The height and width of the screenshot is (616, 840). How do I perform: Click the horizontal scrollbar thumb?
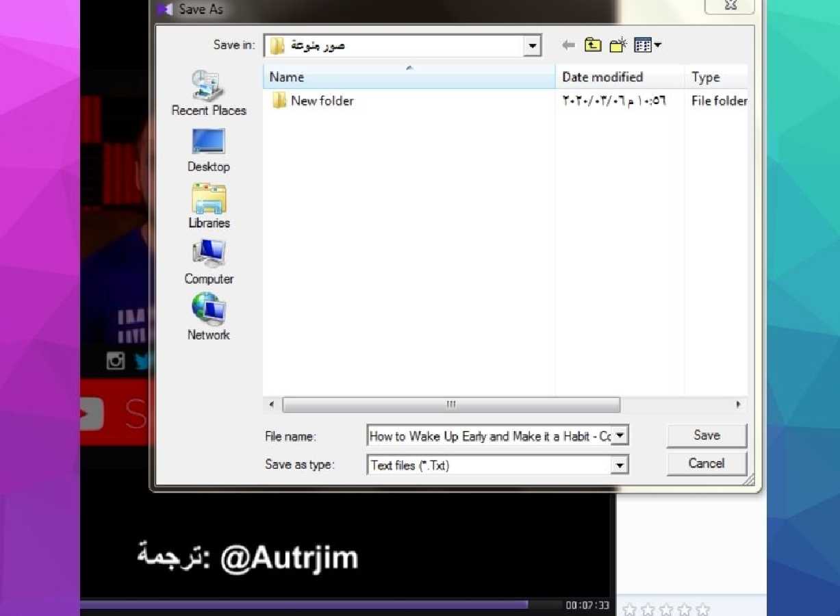(451, 405)
